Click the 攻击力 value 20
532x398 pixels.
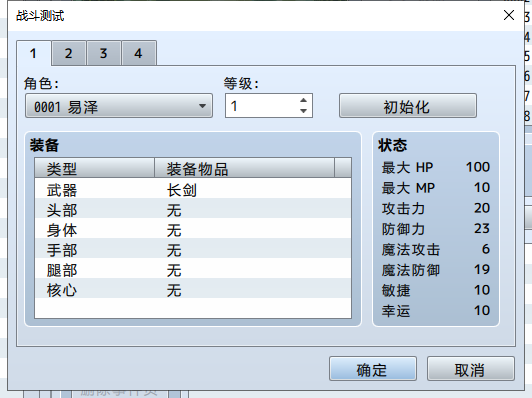[482, 208]
